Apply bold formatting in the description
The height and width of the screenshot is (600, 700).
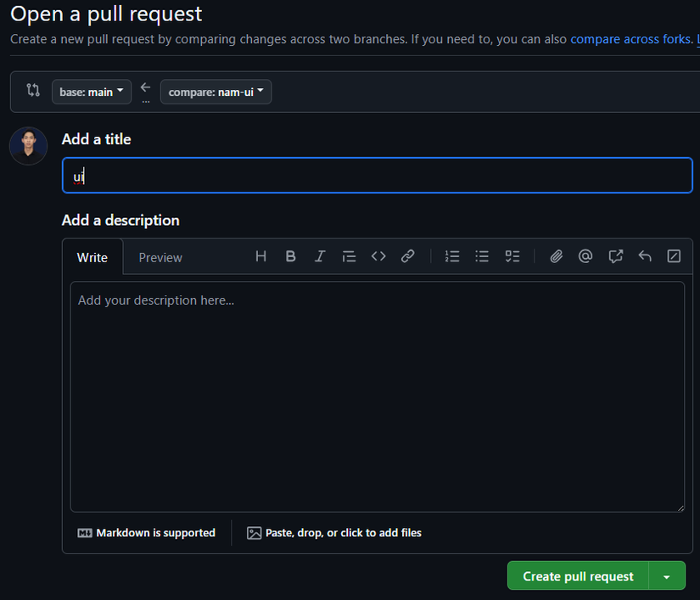[290, 256]
